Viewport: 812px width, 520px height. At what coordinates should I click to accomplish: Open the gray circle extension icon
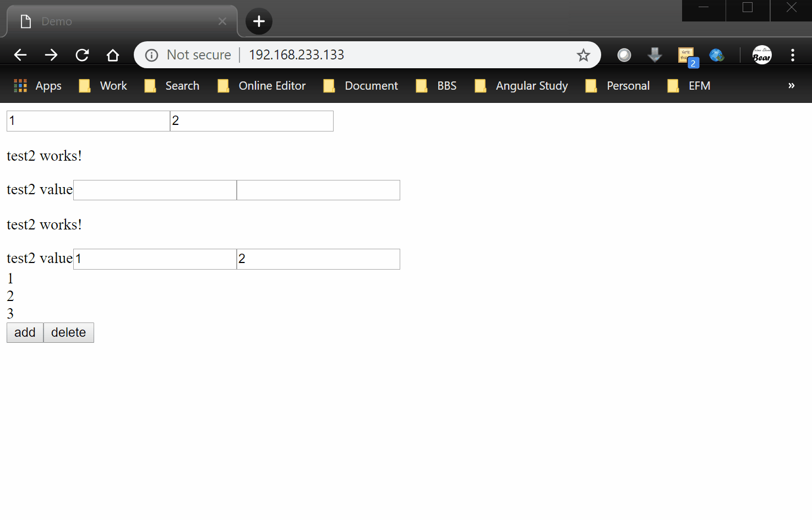coord(624,55)
